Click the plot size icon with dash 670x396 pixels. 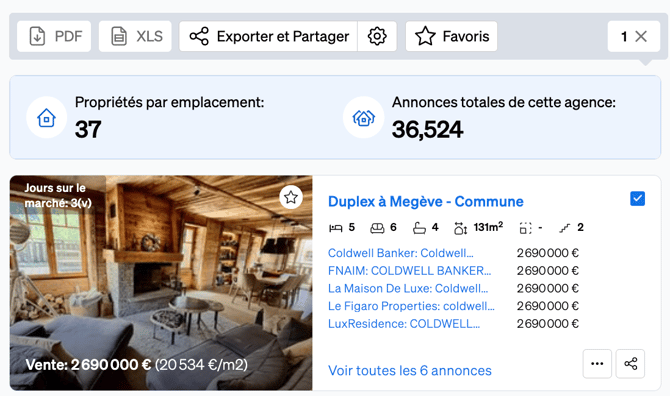(x=525, y=228)
